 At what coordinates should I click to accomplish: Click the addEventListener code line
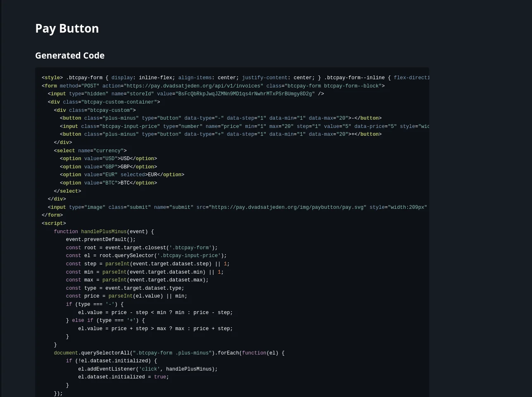click(147, 369)
